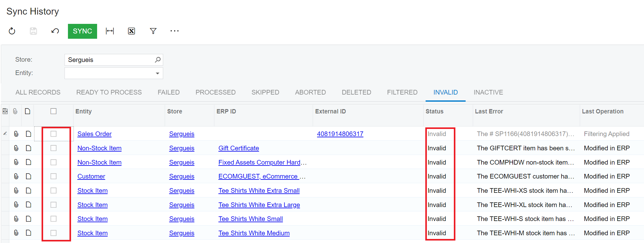Switch to the INACTIVE tab
The height and width of the screenshot is (243, 644).
[x=488, y=92]
